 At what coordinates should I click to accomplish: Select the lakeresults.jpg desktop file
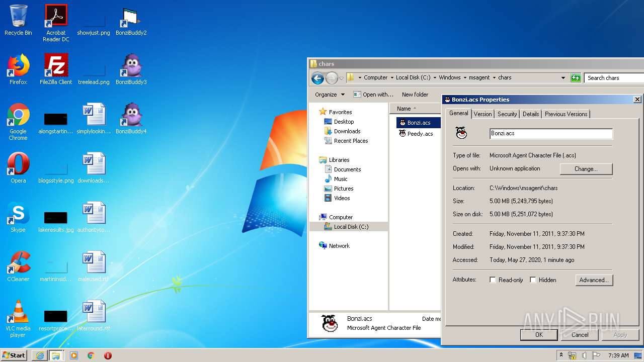point(56,221)
